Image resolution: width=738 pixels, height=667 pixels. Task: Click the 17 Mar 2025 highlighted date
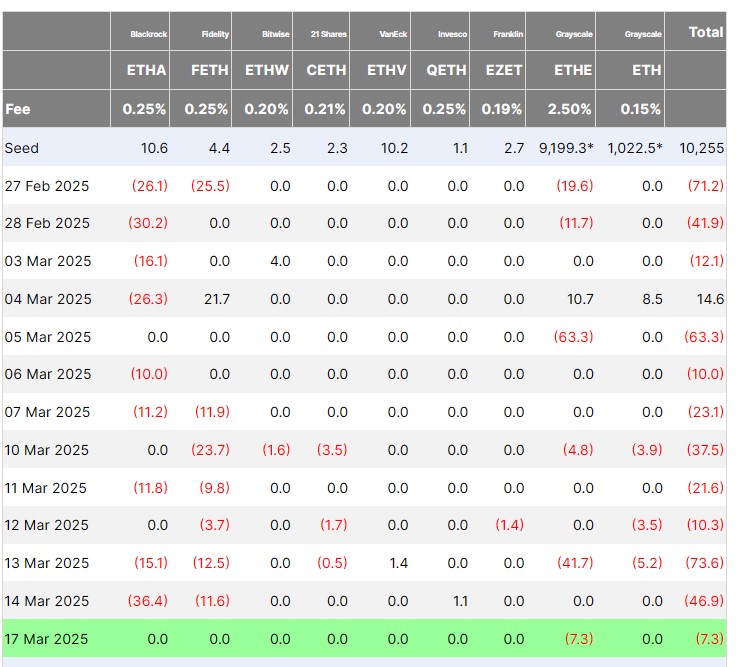click(x=47, y=639)
